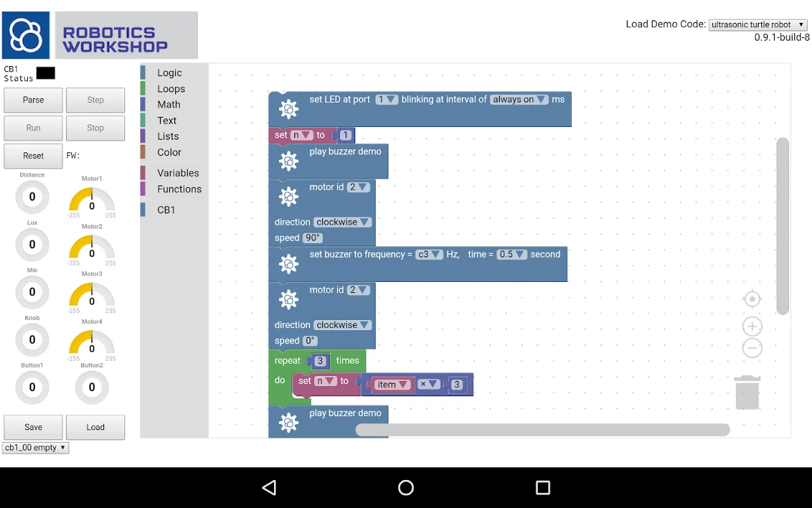Zoom in the workspace with plus icon

[x=752, y=326]
